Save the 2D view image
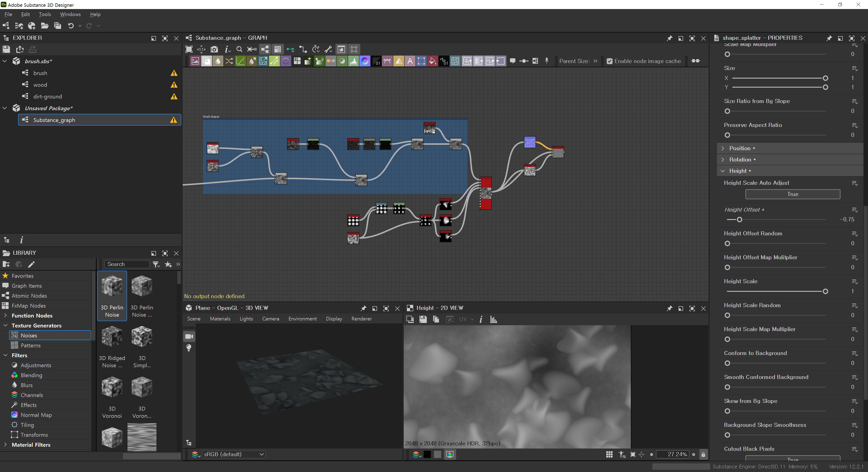 point(423,319)
